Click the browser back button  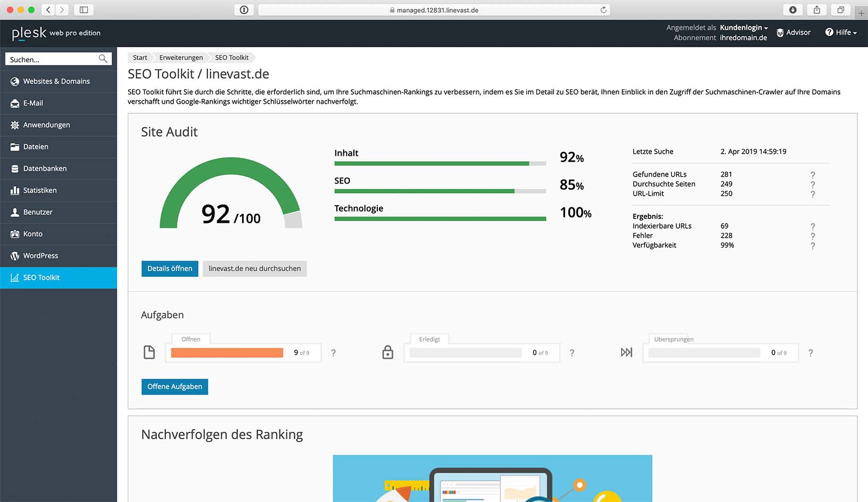pyautogui.click(x=48, y=10)
